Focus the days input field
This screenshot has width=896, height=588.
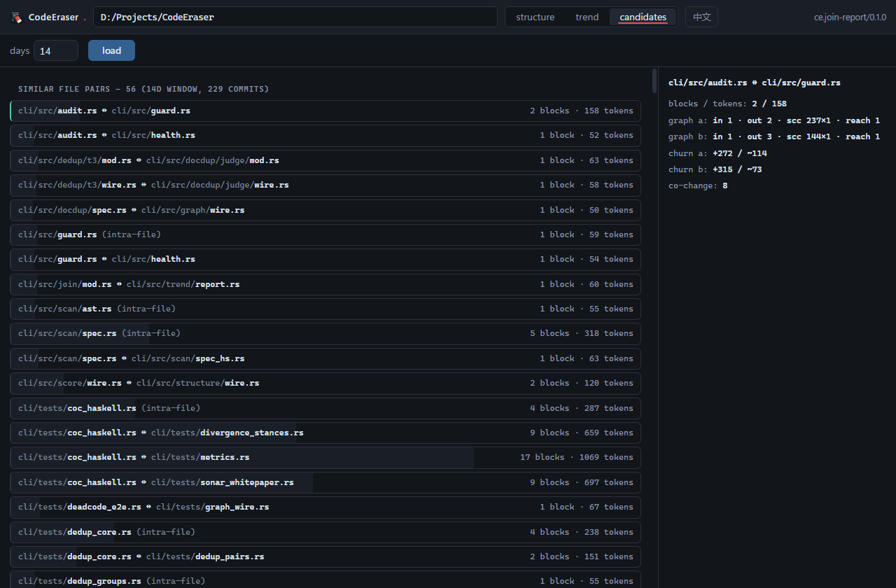pyautogui.click(x=56, y=50)
